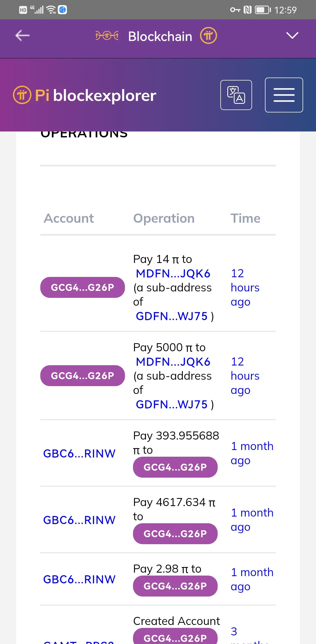Screen dimensions: 316x644
Task: Open GBC6...RINW account in Pay 2.98 row
Action: (79, 579)
